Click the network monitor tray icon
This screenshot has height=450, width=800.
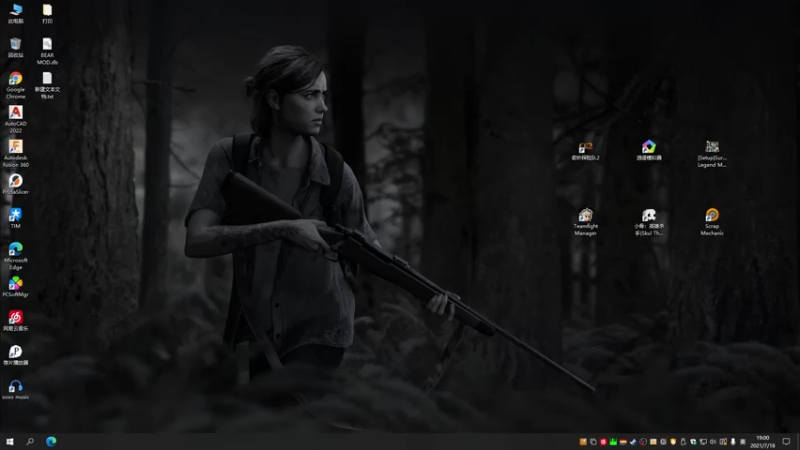click(x=703, y=442)
